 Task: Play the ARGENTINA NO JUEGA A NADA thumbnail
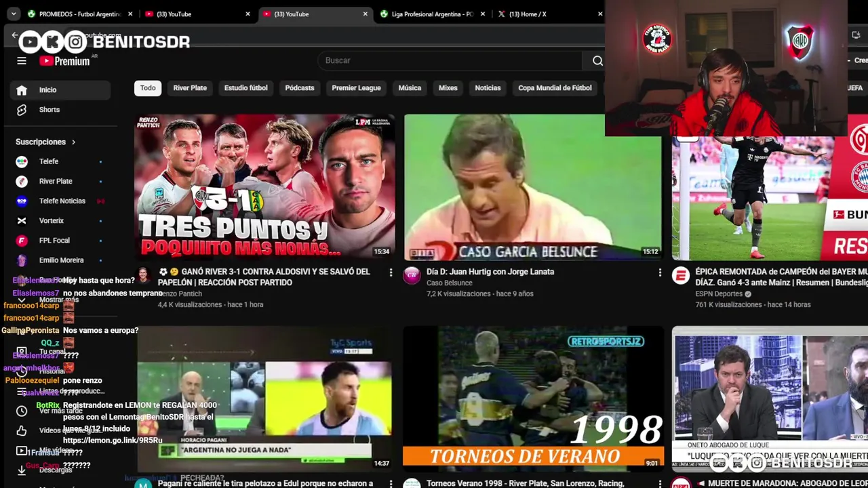264,400
